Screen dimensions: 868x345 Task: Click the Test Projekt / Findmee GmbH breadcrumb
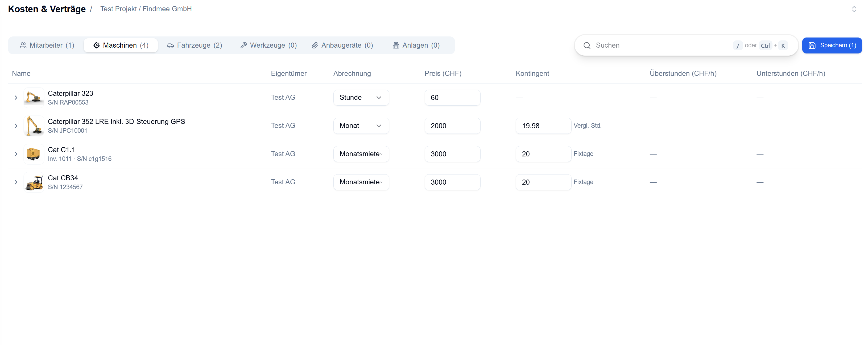tap(146, 9)
